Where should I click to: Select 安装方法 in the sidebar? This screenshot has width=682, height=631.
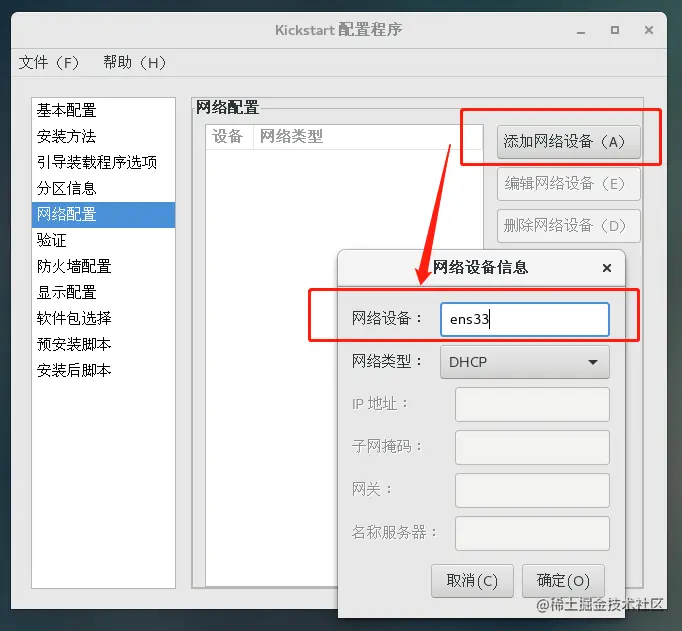pyautogui.click(x=104, y=137)
